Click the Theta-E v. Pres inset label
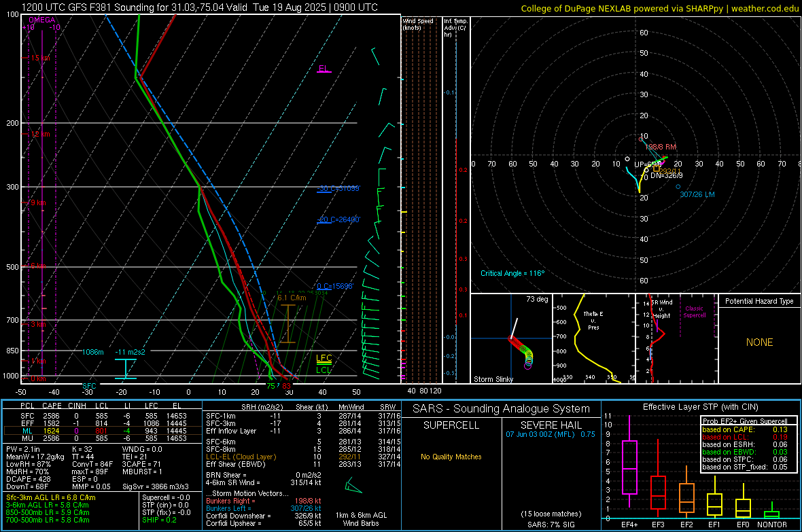The image size is (802, 532). 593,320
